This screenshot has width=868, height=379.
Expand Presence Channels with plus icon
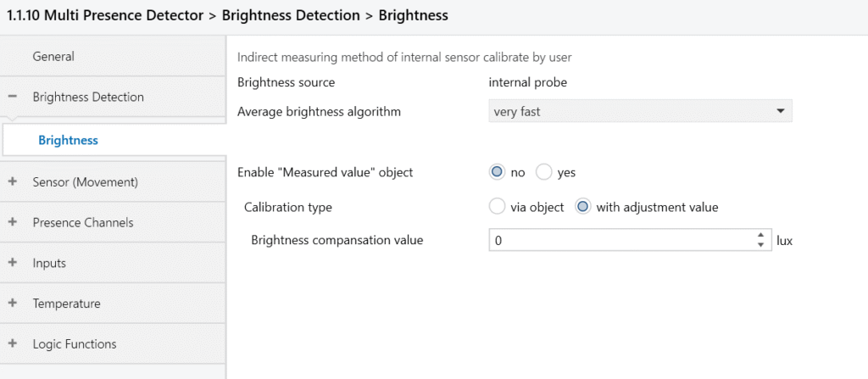(x=13, y=222)
